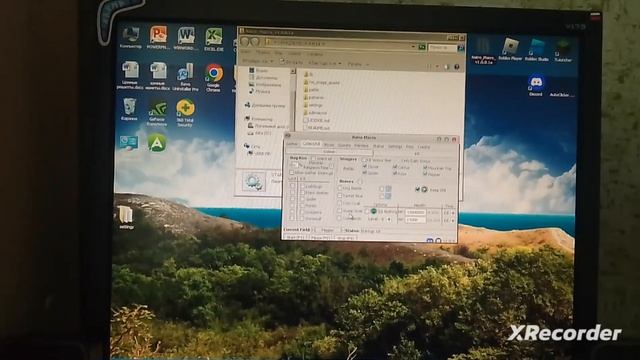Viewport: 640px width, 360px height.
Task: Click the Explorer search field
Action: click(x=442, y=48)
